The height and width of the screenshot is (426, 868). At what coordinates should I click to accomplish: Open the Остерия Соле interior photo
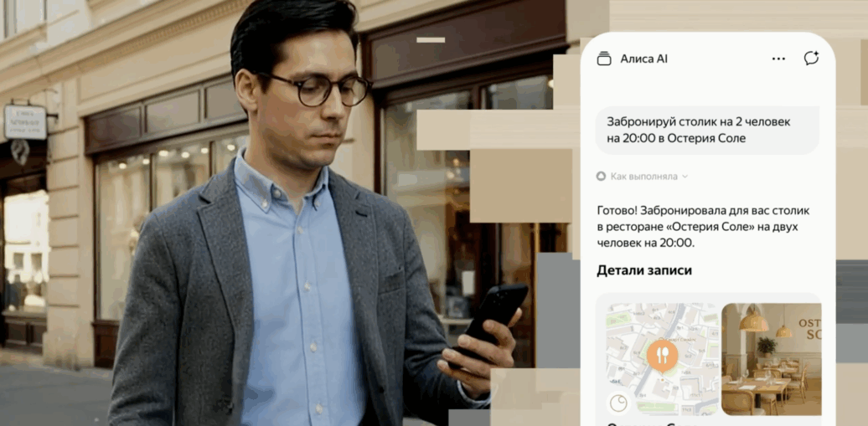click(x=771, y=358)
